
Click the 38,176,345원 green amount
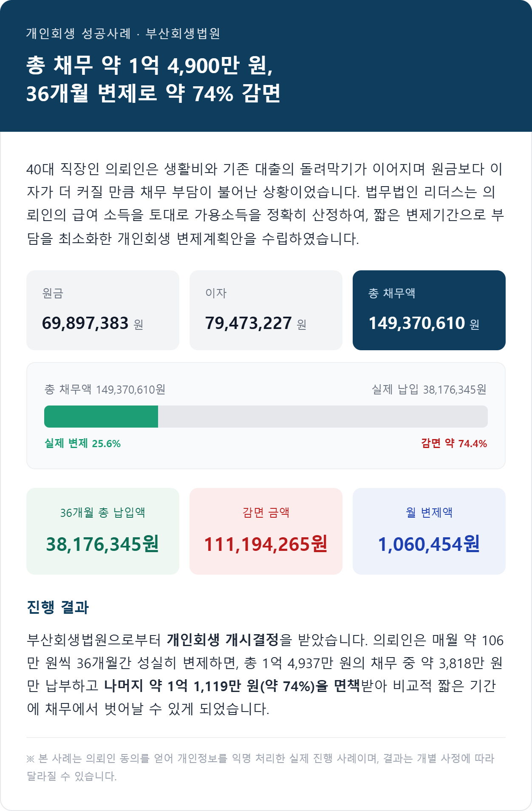(102, 544)
